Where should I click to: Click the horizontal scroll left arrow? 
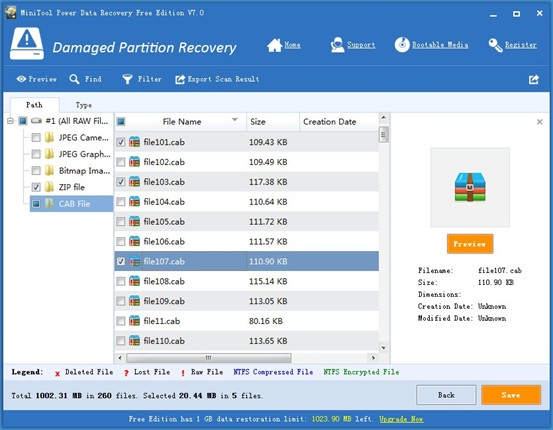(x=120, y=358)
